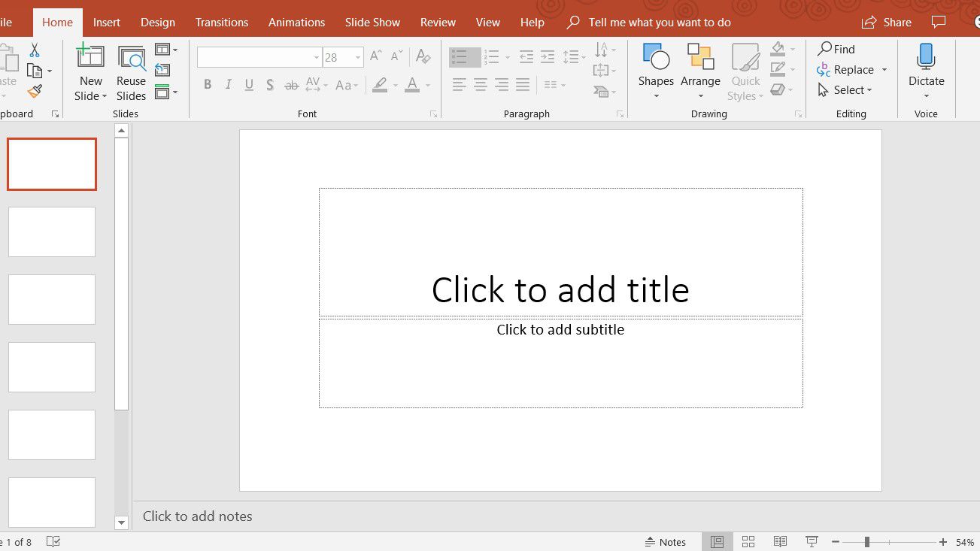Open the Design tab
The image size is (980, 551).
(158, 23)
